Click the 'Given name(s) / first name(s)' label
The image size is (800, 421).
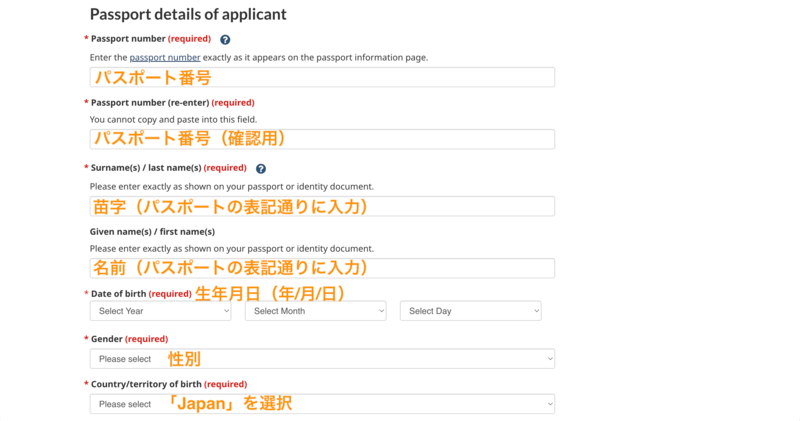point(152,232)
